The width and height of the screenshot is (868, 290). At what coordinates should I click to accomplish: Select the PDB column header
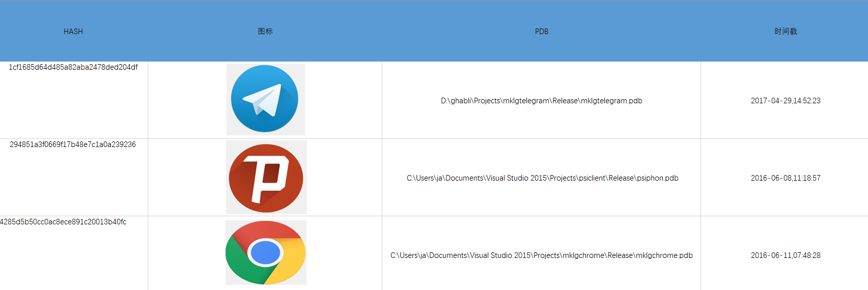pos(542,32)
